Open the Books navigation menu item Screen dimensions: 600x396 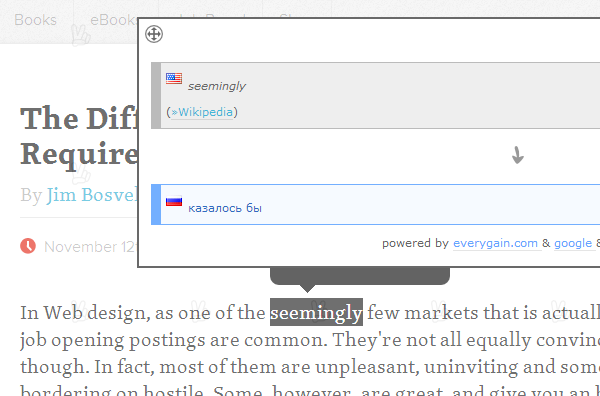click(35, 20)
